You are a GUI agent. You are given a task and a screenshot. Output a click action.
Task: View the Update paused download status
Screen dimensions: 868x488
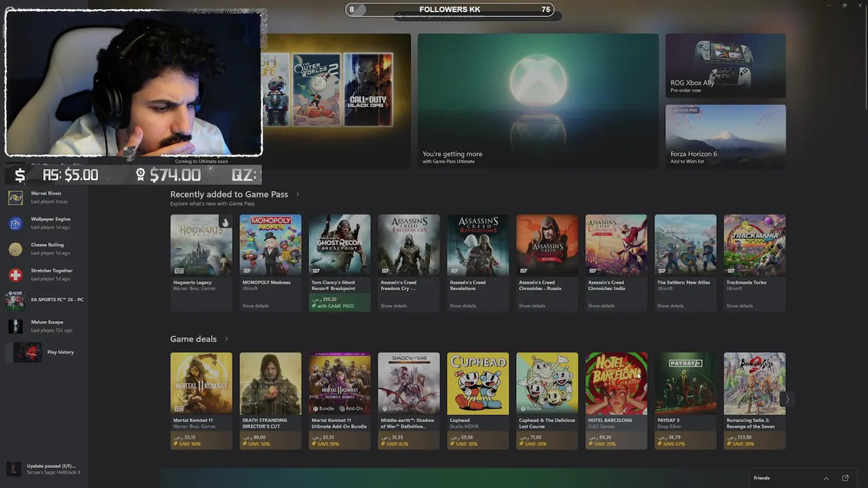coord(44,468)
